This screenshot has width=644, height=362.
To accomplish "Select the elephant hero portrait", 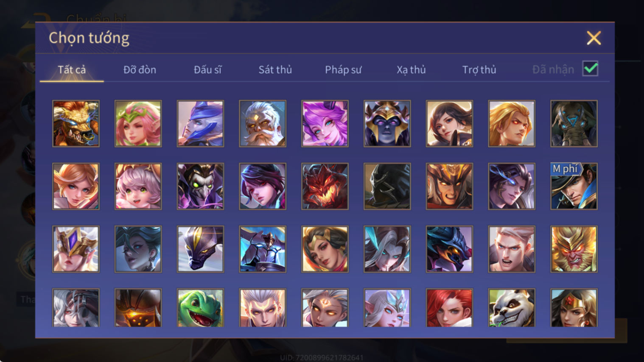I will click(x=574, y=124).
